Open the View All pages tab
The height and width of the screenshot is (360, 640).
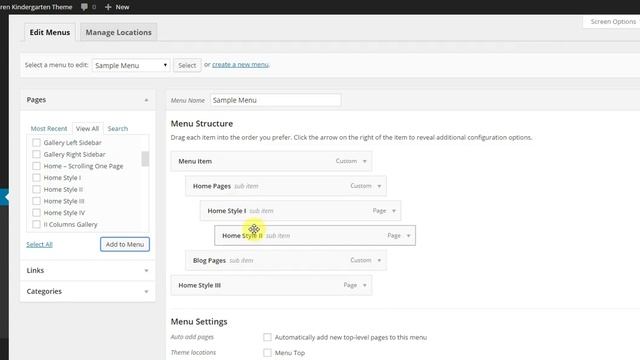(x=87, y=129)
